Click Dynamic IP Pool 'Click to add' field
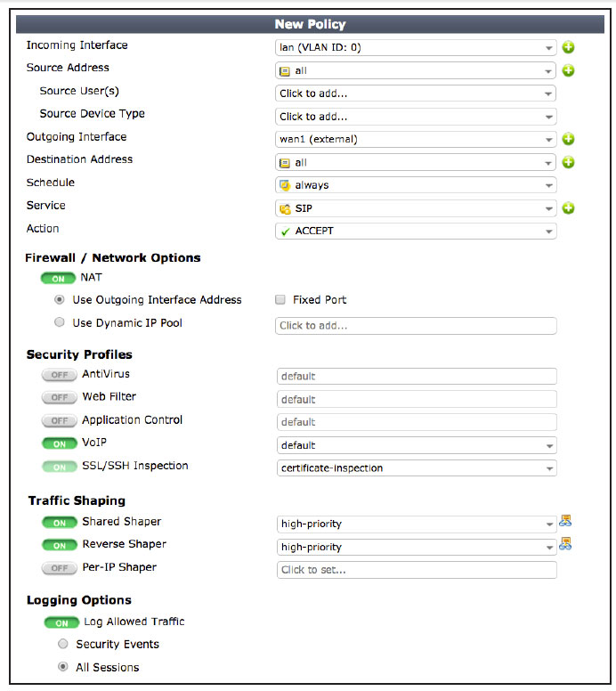Image resolution: width=616 pixels, height=691 pixels. click(x=416, y=326)
